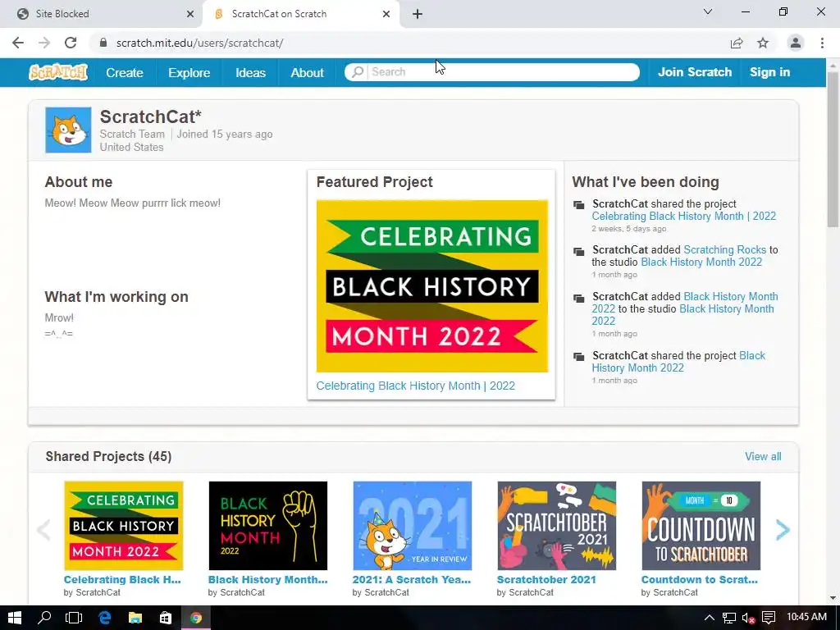840x630 pixels.
Task: Click the padlock site info icon
Action: [103, 43]
